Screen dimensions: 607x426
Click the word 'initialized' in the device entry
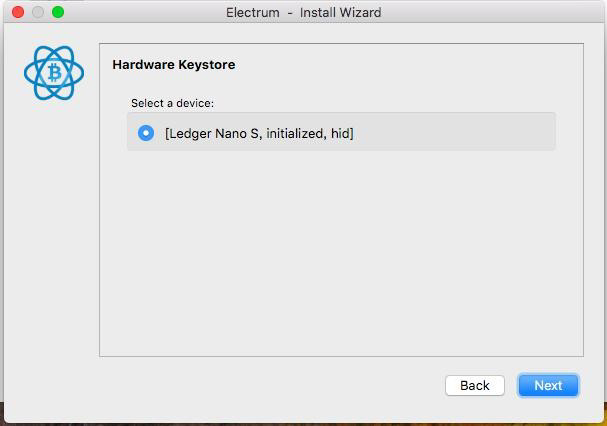[296, 133]
